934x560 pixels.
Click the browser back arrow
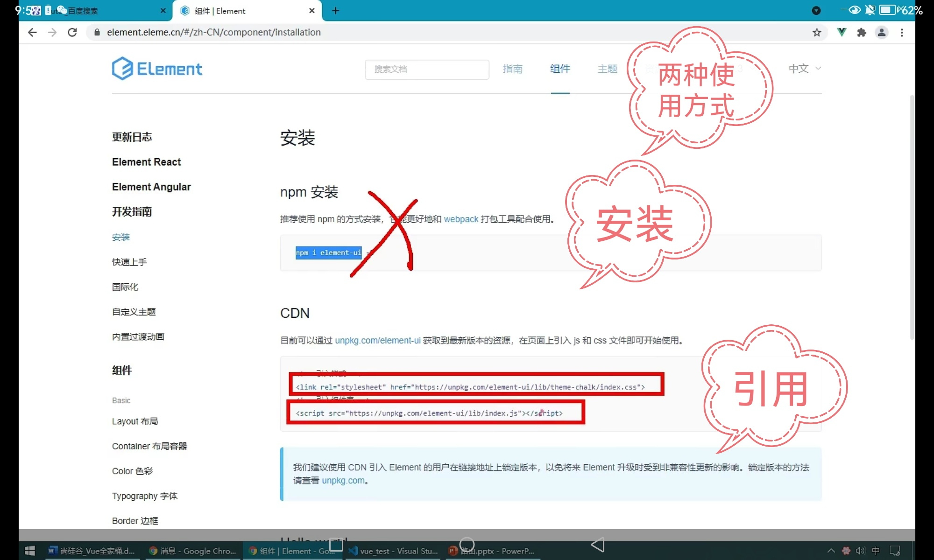32,32
